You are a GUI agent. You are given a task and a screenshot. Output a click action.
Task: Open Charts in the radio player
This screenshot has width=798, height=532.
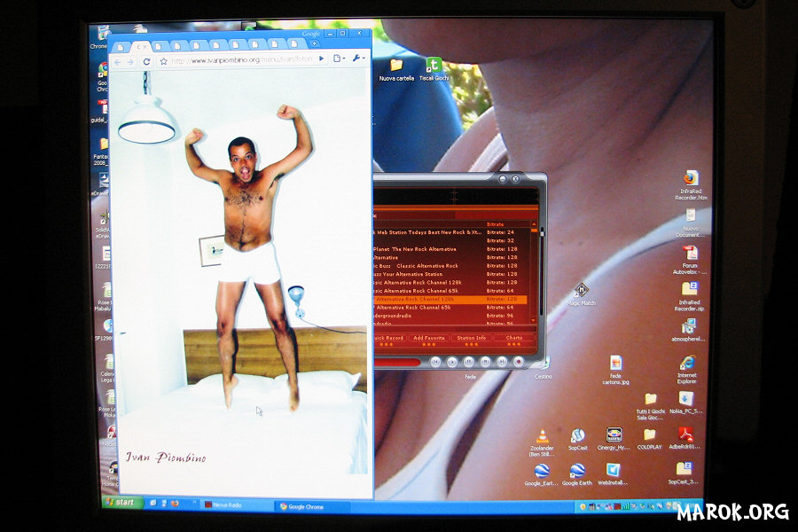point(514,338)
